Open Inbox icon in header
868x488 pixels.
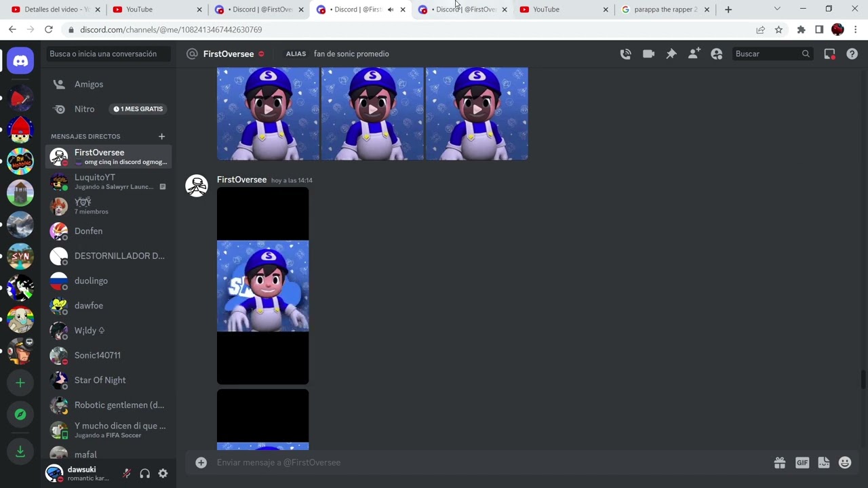tap(829, 54)
